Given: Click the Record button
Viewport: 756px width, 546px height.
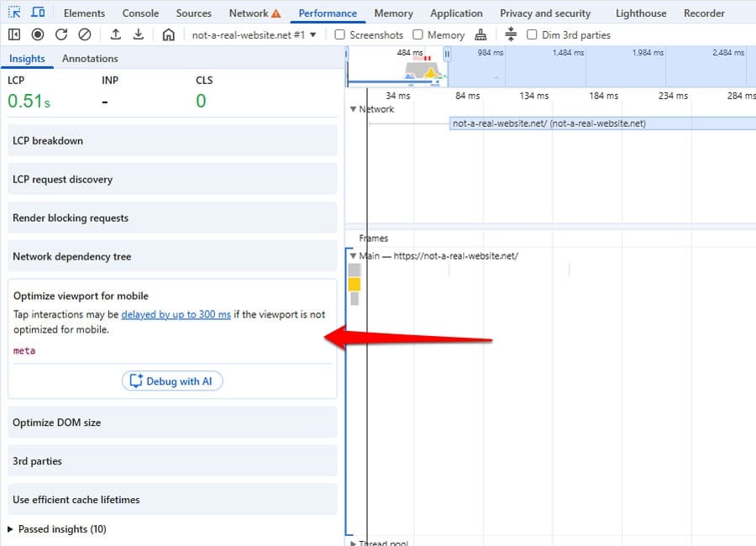Looking at the screenshot, I should 36,34.
